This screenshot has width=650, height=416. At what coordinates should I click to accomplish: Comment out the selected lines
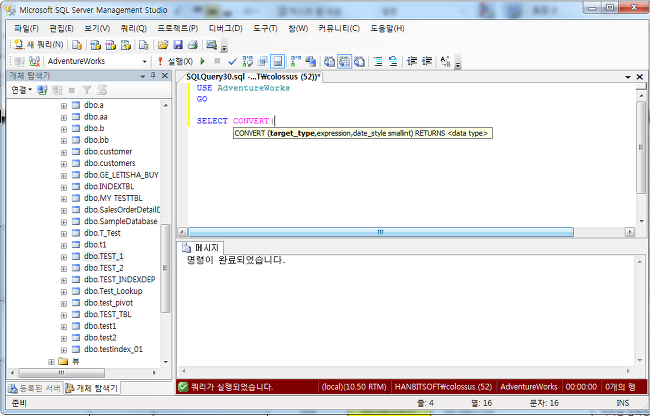pos(378,61)
